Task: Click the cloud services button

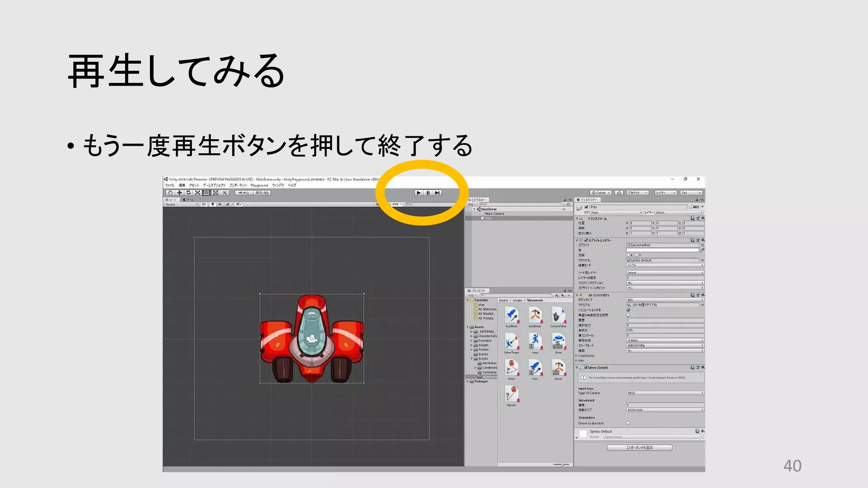Action: pos(619,193)
